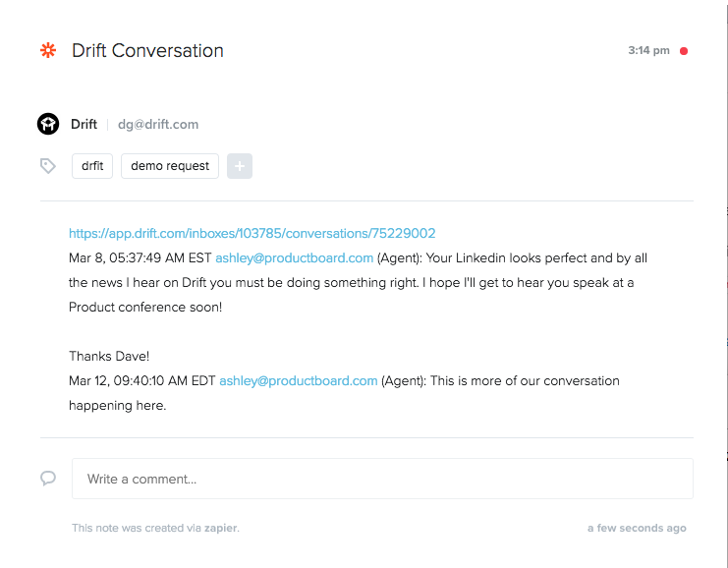728x568 pixels.
Task: Focus the 'Write a comment...' field
Action: (x=382, y=479)
